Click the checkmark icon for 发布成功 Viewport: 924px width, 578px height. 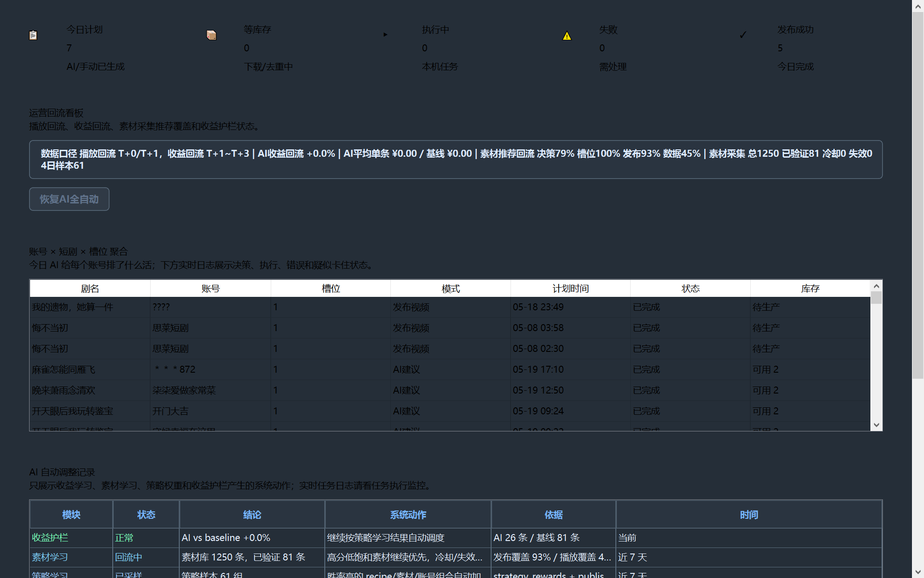point(743,35)
